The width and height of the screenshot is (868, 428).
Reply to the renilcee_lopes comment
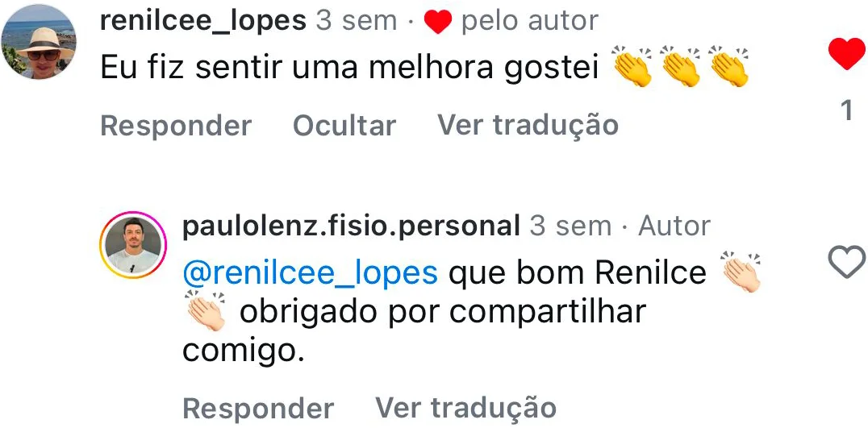click(175, 126)
